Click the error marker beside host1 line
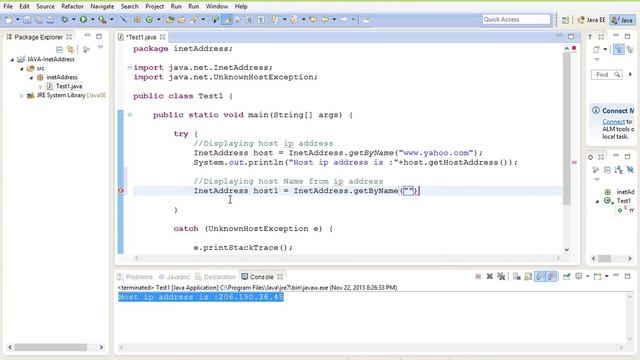Screen dimensions: 640x360 (x=121, y=191)
